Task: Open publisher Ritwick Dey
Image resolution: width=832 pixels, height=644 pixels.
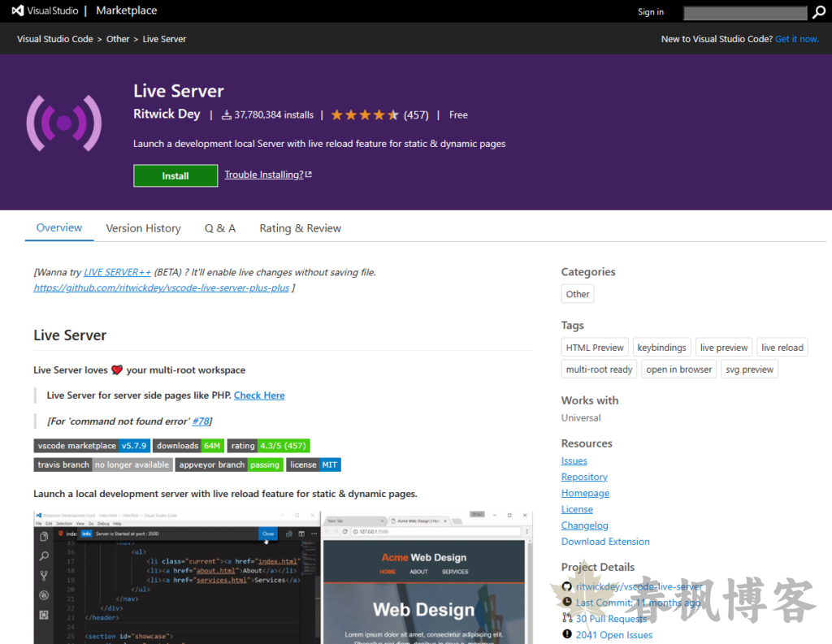Action: coord(167,114)
